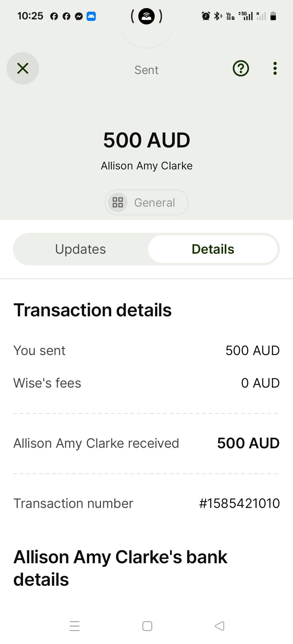Tap the General category grid icon
Viewport: 293px width, 644px height.
click(x=118, y=202)
